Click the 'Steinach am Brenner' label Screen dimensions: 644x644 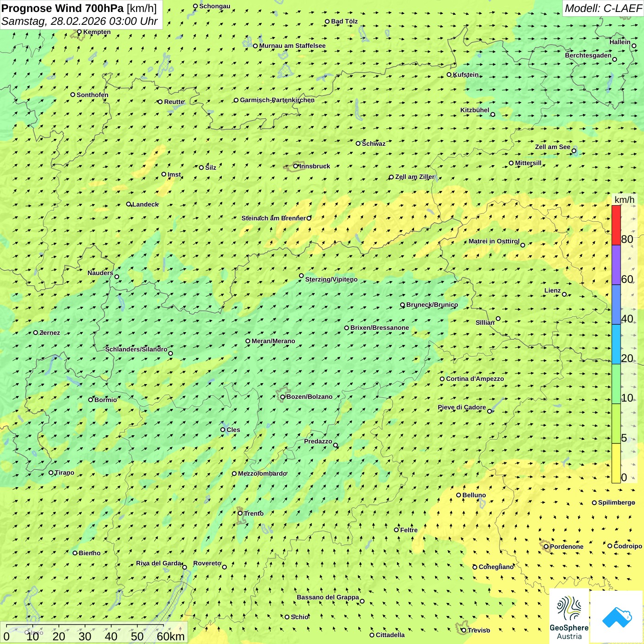pos(273,218)
